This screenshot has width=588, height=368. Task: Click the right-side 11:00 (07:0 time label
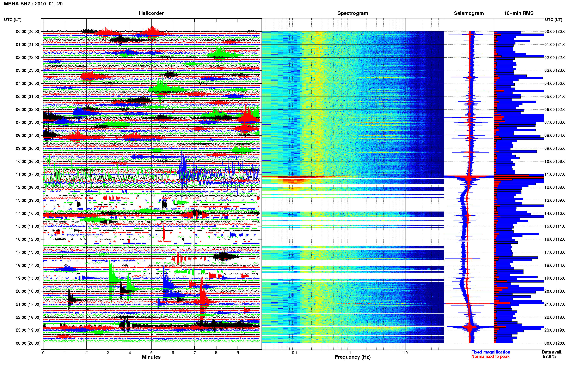pos(555,174)
